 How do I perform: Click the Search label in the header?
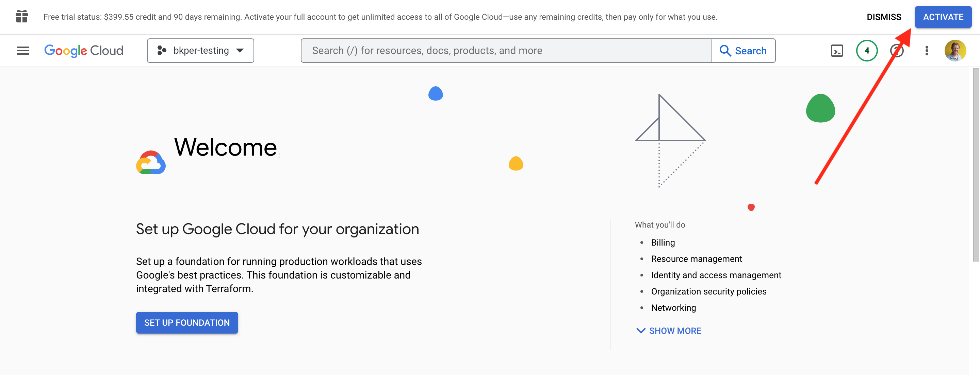click(751, 50)
